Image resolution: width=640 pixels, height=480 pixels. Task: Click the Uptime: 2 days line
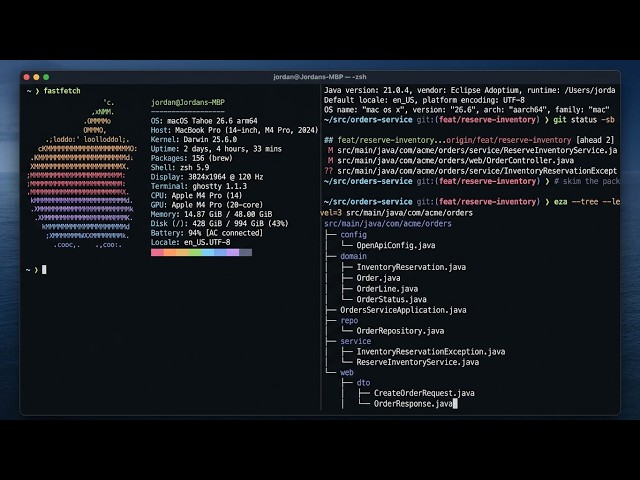[216, 149]
